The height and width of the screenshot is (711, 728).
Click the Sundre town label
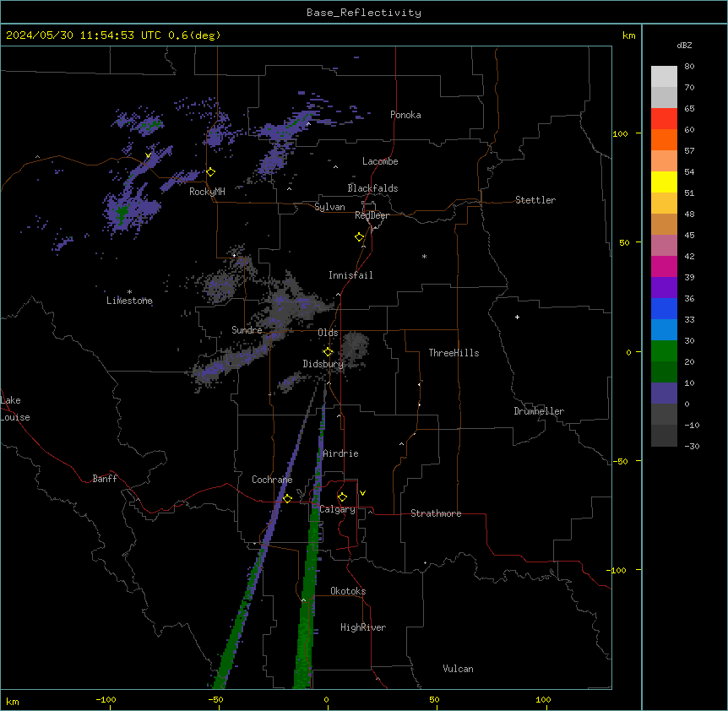pos(247,330)
